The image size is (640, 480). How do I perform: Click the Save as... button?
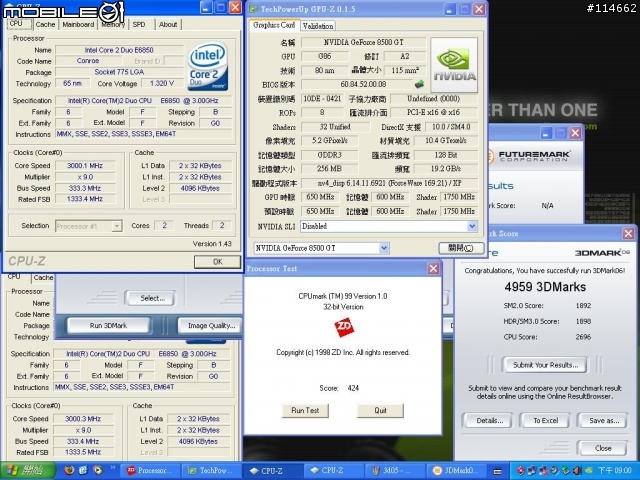click(x=604, y=420)
